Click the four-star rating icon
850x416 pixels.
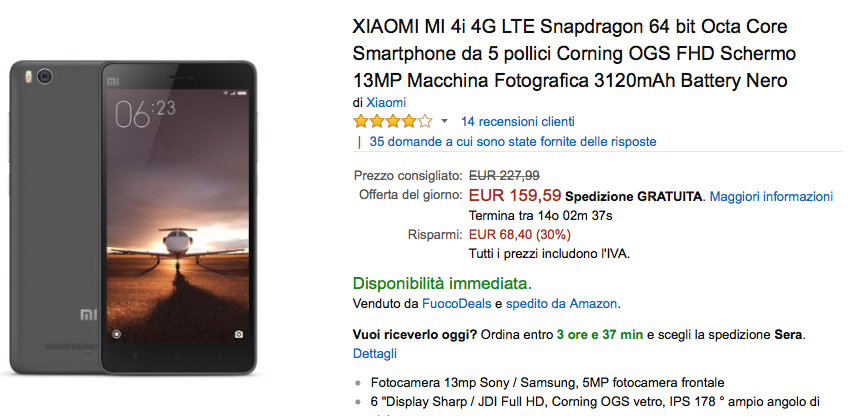(392, 121)
